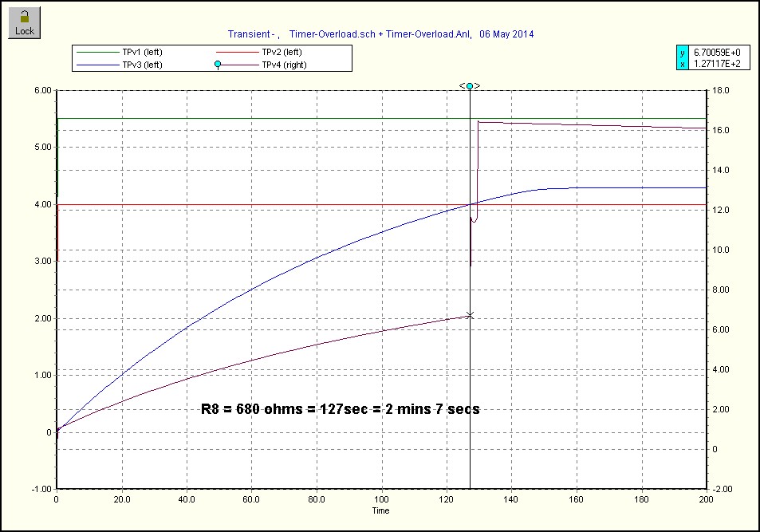Click the green TPv1 line swatch in legend
Image resolution: width=760 pixels, height=532 pixels.
pos(97,53)
